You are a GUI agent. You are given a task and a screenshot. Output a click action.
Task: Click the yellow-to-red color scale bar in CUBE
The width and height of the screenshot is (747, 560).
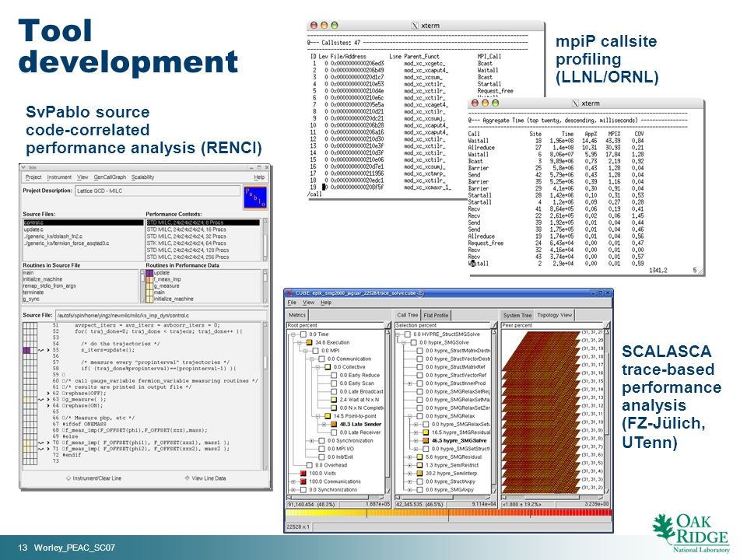click(x=448, y=513)
